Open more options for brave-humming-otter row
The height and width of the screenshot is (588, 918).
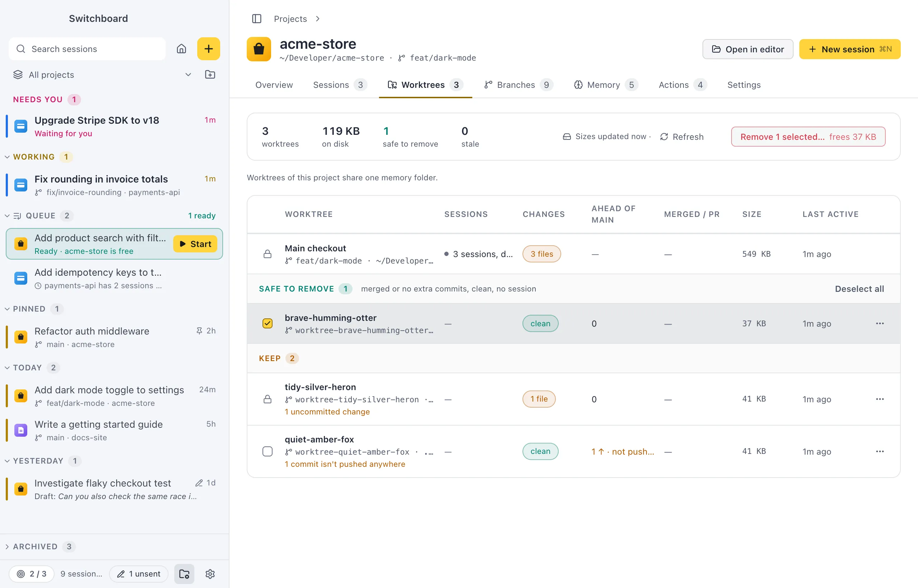click(880, 323)
